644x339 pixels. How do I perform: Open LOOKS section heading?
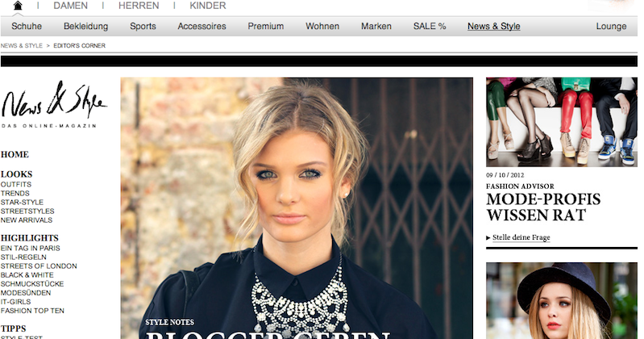16,174
